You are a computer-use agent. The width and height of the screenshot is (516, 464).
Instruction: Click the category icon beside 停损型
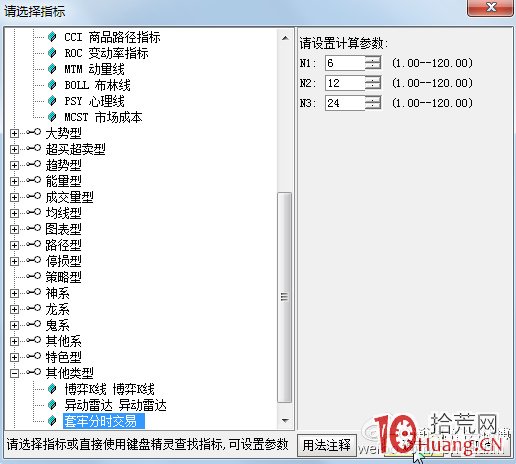tap(34, 260)
